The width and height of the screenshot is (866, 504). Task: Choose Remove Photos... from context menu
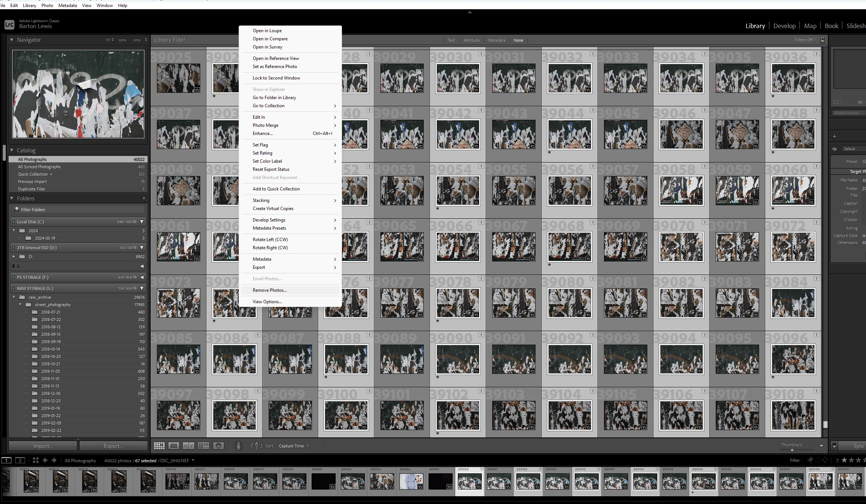click(x=269, y=290)
